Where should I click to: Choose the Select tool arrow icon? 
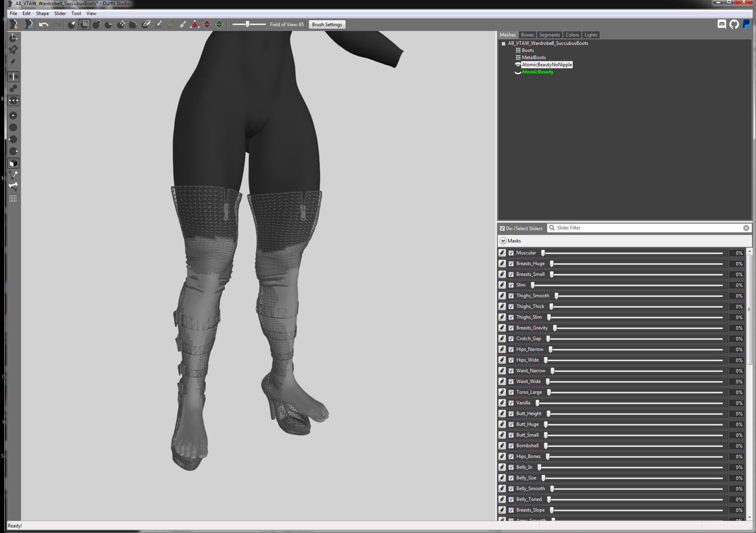pyautogui.click(x=72, y=24)
